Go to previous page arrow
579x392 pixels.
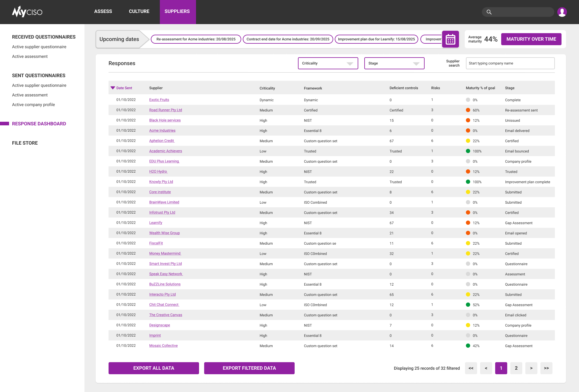click(486, 368)
